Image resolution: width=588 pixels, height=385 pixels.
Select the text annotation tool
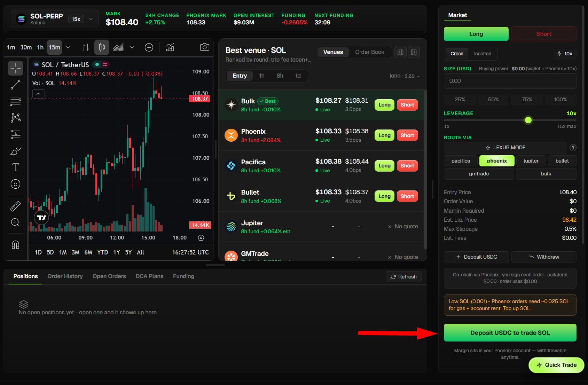tap(15, 167)
